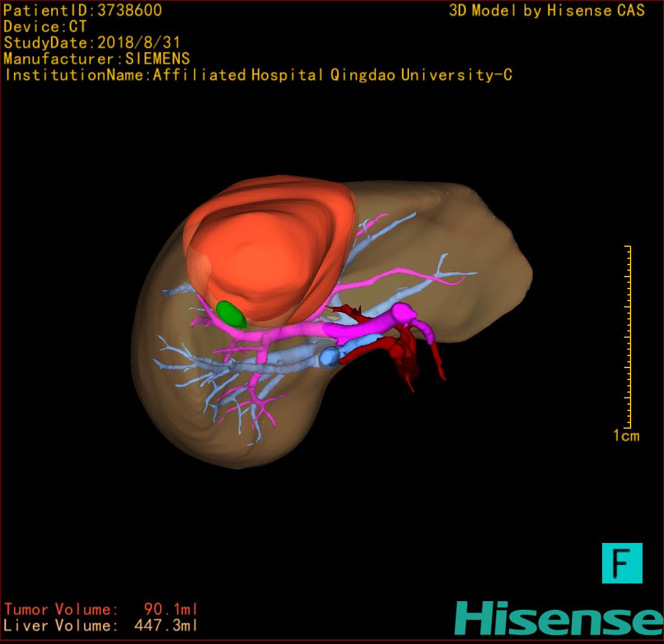Click the PatientID 3738600 text
Image resolution: width=664 pixels, height=644 pixels.
83,10
